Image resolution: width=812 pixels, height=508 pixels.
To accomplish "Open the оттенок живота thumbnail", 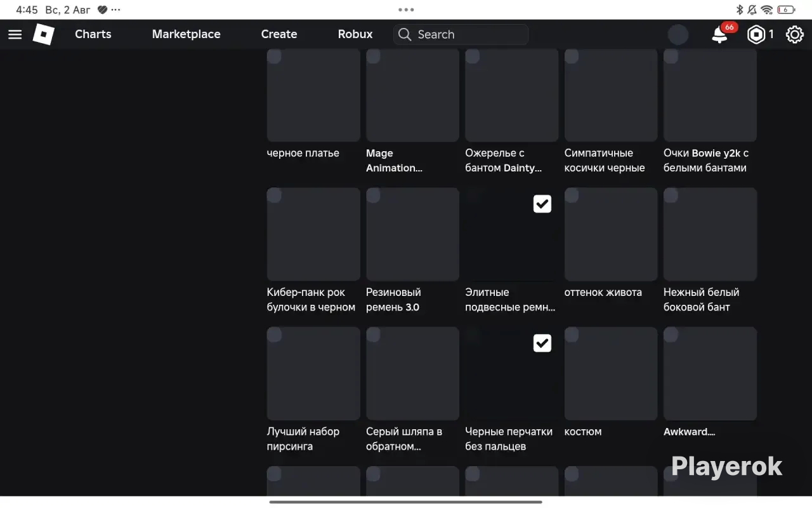I will pos(611,234).
